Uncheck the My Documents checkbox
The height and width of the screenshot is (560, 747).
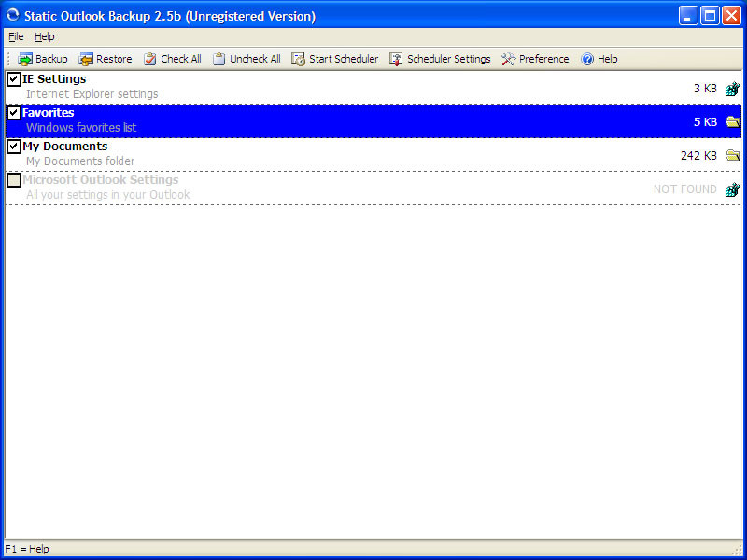point(14,147)
